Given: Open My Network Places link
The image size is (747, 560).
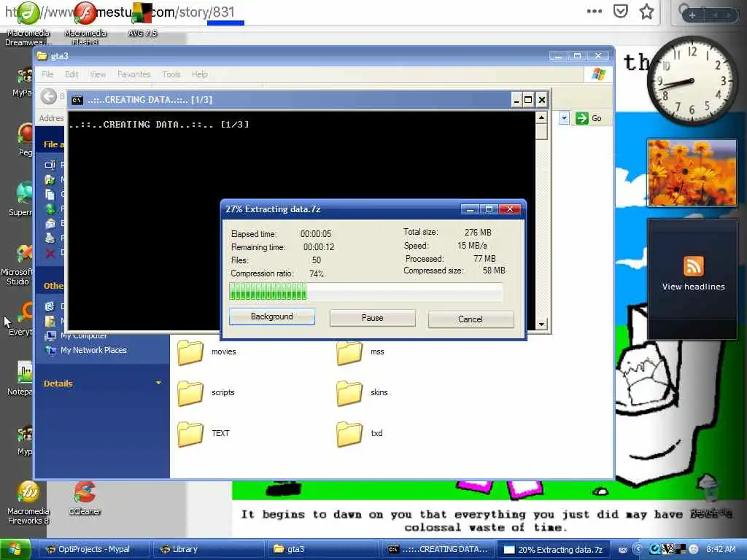Looking at the screenshot, I should 93,350.
